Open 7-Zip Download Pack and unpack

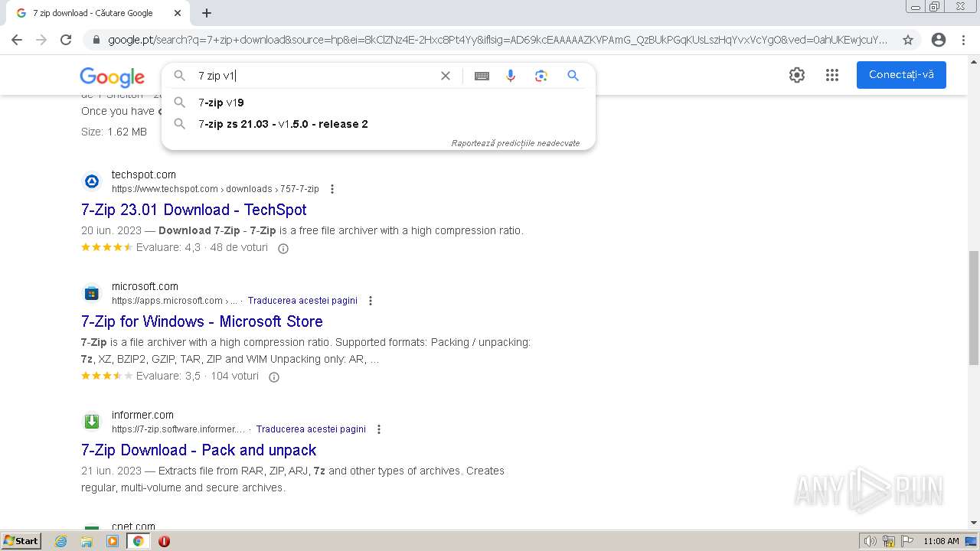(199, 450)
